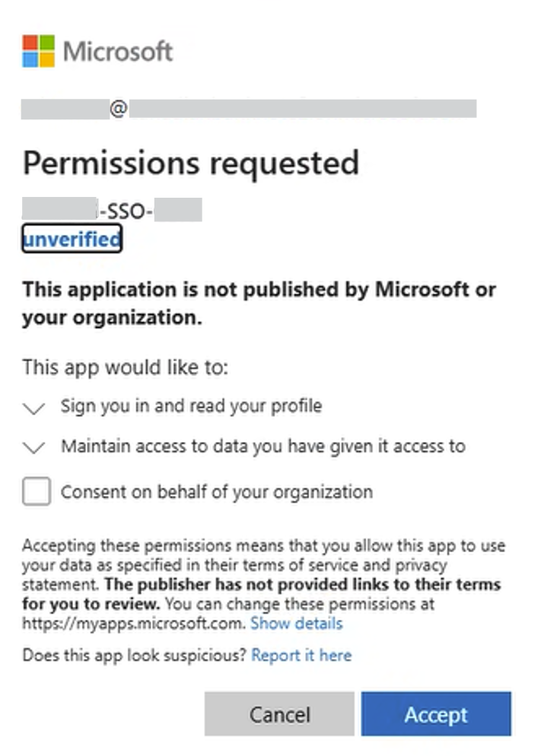Click the Microsoft wordmark text

click(x=118, y=52)
